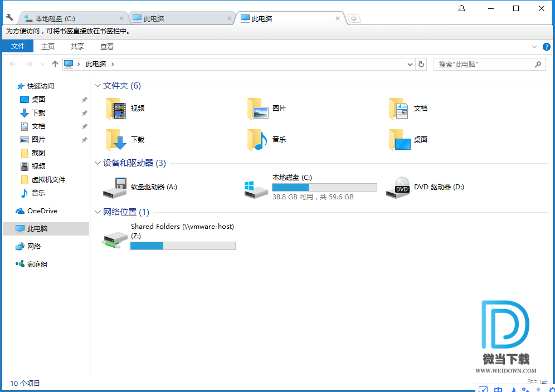
Task: Click the up-directory arrow
Action: pyautogui.click(x=55, y=64)
